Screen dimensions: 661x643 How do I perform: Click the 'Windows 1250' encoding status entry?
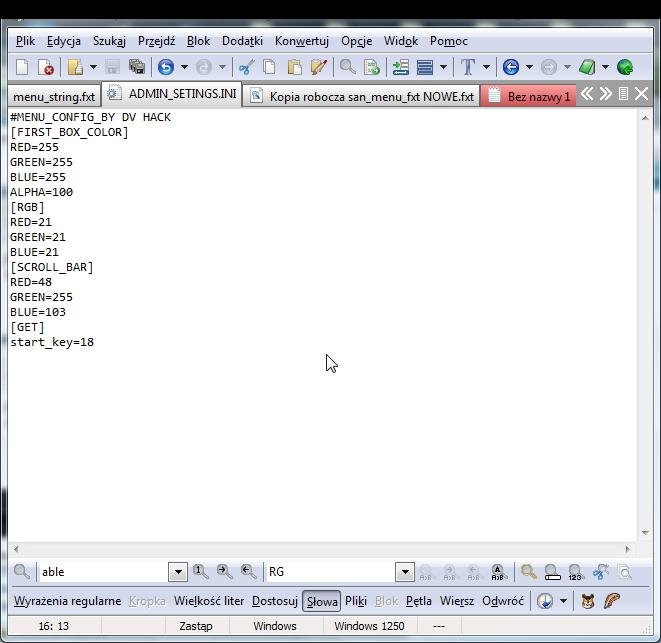[369, 626]
